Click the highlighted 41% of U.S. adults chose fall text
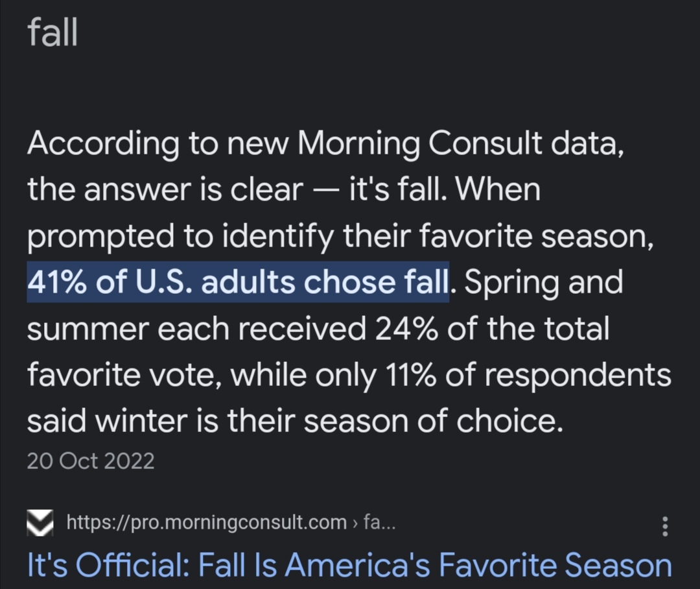 point(238,282)
